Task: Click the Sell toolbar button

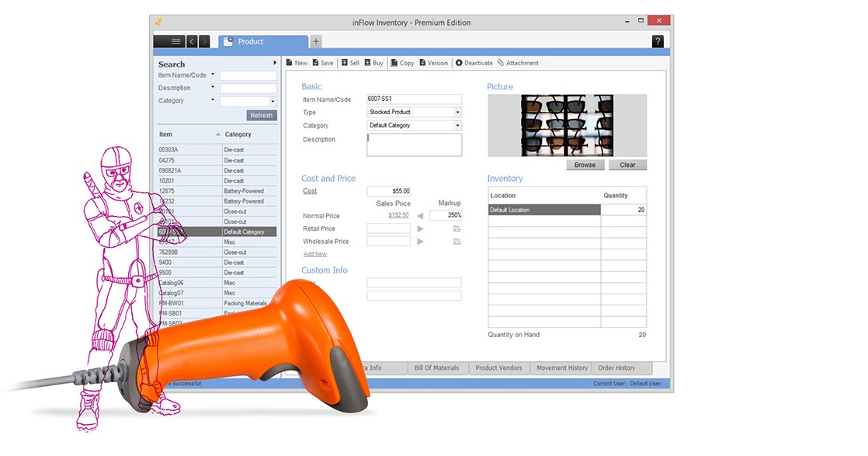Action: pyautogui.click(x=350, y=63)
